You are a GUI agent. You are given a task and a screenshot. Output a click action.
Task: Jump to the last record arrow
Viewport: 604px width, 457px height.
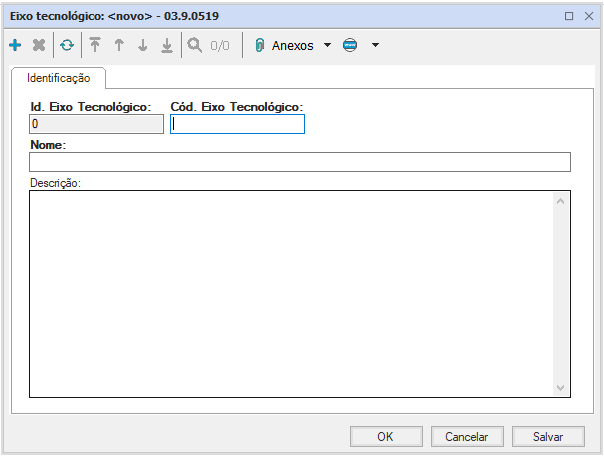167,45
